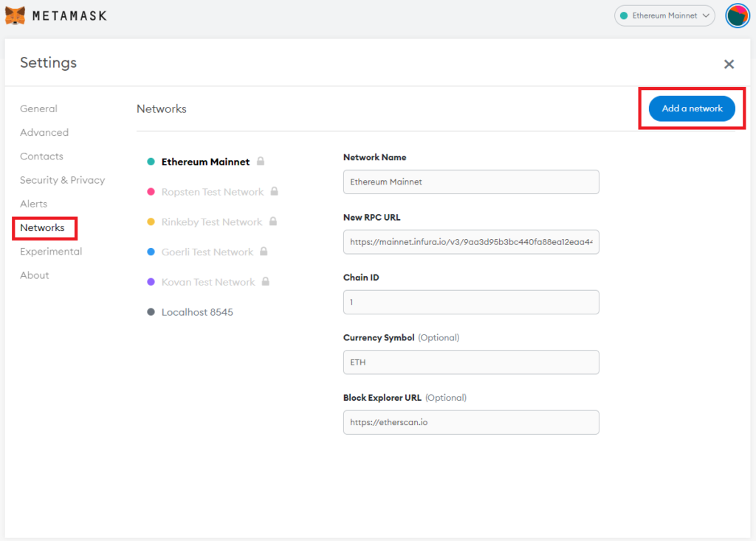Open General settings section

(38, 109)
